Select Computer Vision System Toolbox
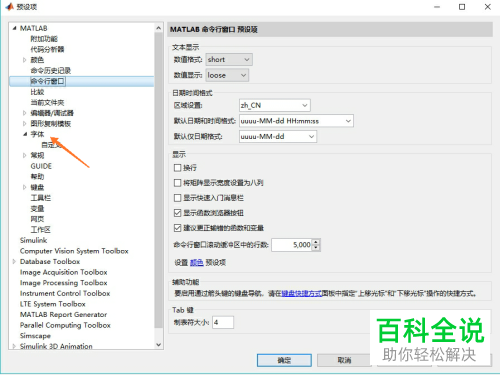The width and height of the screenshot is (500, 375). 74,251
